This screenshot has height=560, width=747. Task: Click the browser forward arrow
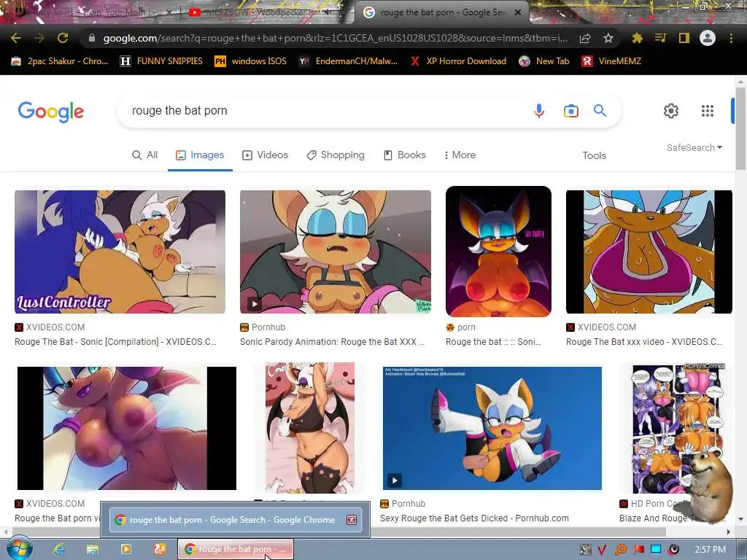[x=39, y=38]
